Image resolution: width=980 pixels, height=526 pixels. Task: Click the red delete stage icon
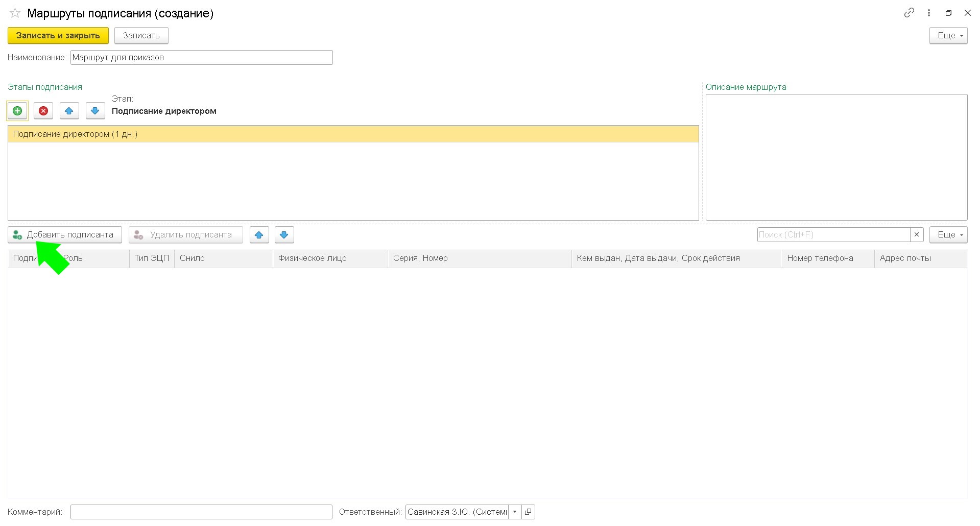pos(43,111)
